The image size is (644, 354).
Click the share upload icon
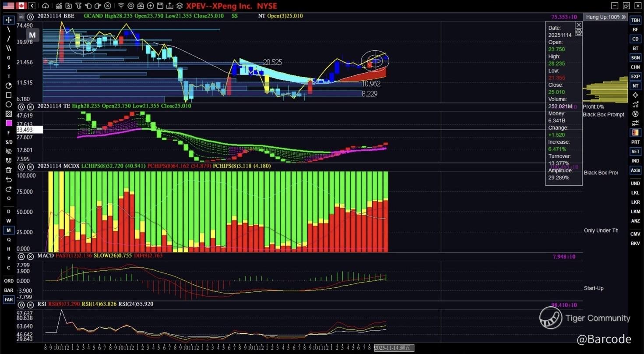click(169, 6)
